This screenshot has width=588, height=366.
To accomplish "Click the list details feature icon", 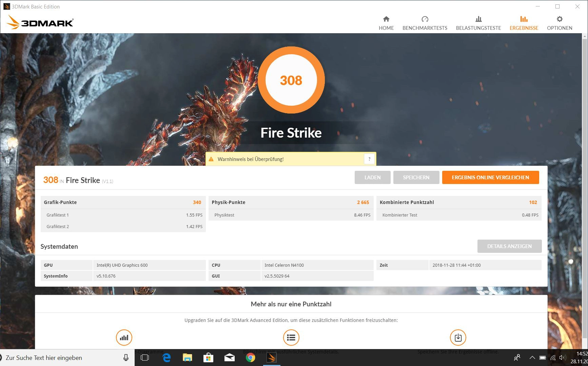I will tap(291, 338).
